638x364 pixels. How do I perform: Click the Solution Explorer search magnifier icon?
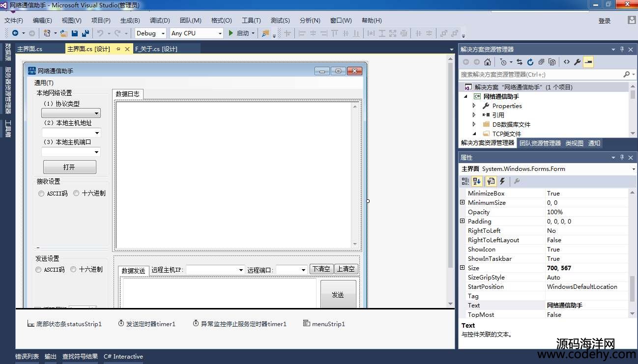coord(626,74)
